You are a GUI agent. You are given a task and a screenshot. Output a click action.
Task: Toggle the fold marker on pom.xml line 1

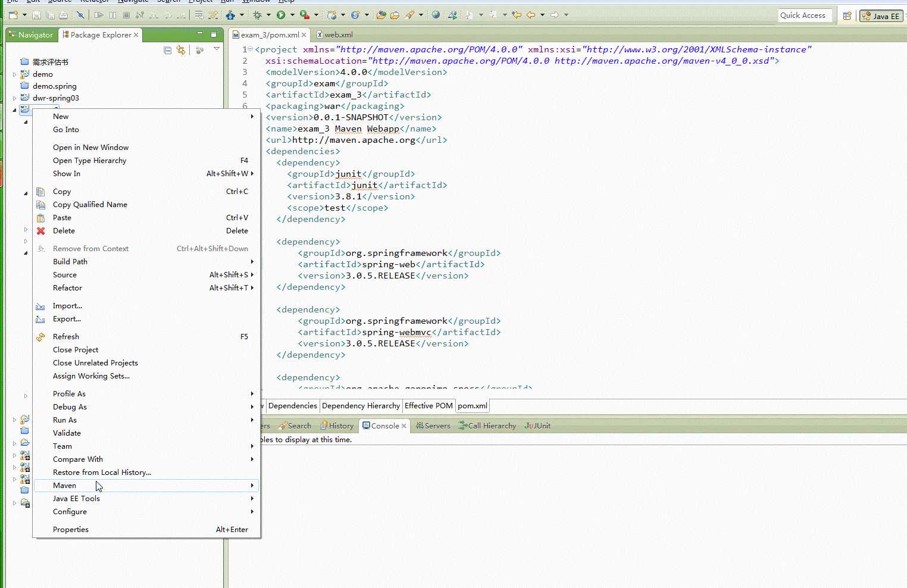(x=250, y=49)
